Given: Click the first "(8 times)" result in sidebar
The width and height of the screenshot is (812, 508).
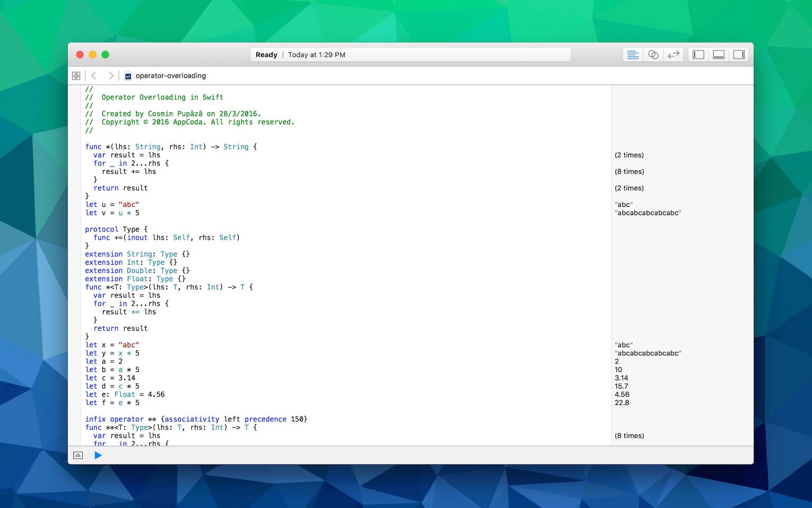Looking at the screenshot, I should [x=629, y=172].
